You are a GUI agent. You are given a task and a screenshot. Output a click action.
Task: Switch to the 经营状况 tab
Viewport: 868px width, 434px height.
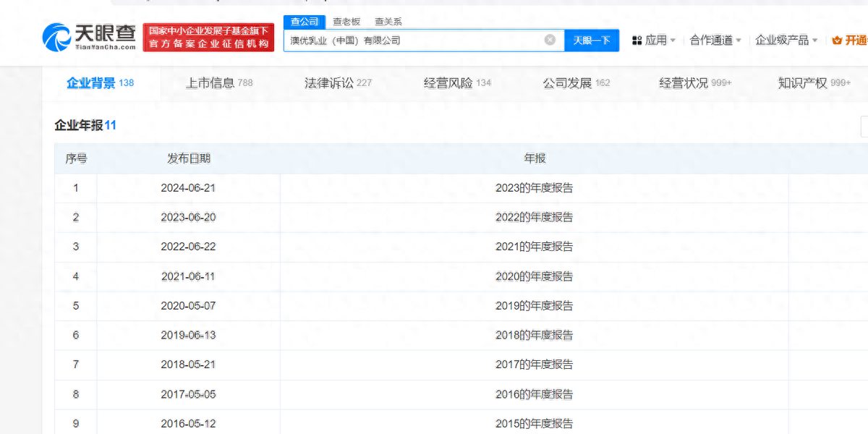[695, 83]
